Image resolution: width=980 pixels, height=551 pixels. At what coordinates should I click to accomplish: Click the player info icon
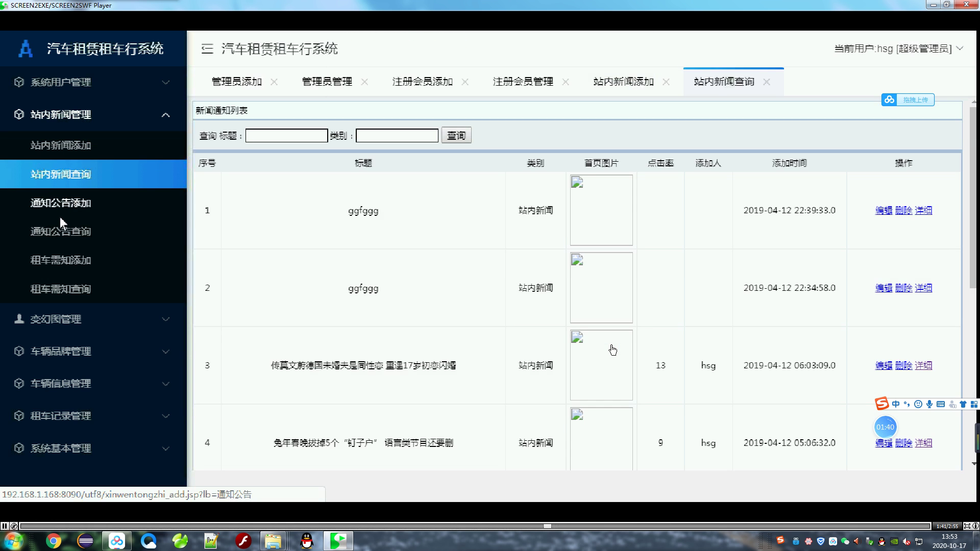(x=975, y=526)
